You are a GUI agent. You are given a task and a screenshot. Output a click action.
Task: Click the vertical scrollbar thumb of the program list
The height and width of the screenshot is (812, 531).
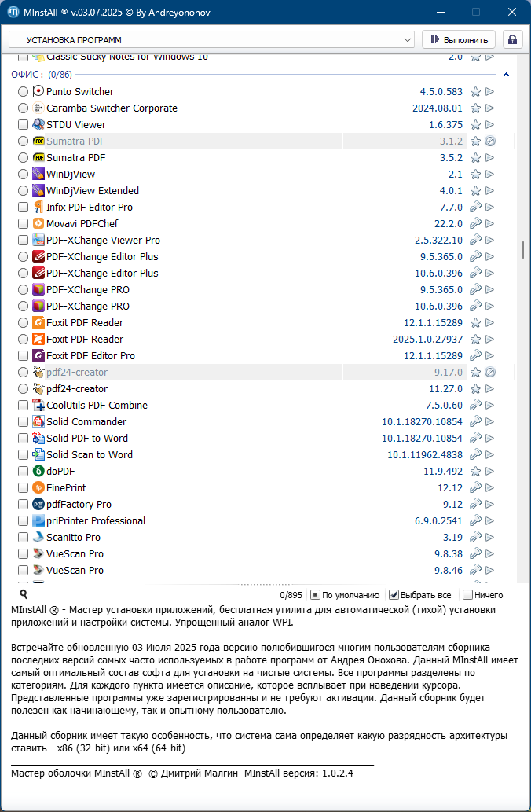click(x=522, y=249)
